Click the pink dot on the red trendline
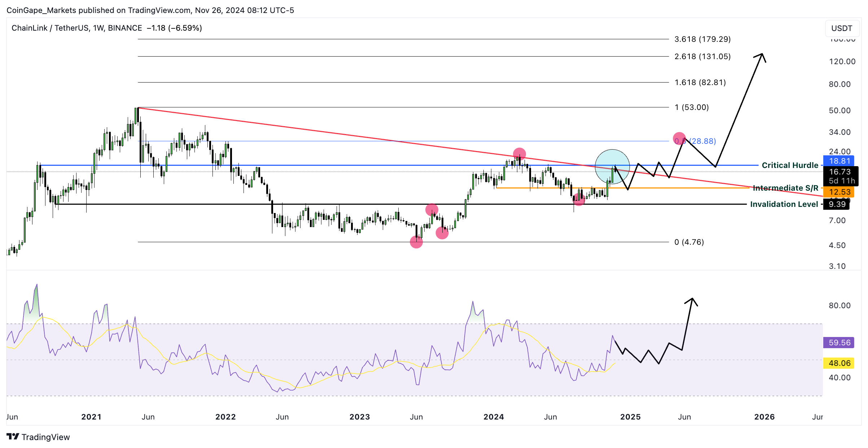The height and width of the screenshot is (448, 868). [x=519, y=154]
